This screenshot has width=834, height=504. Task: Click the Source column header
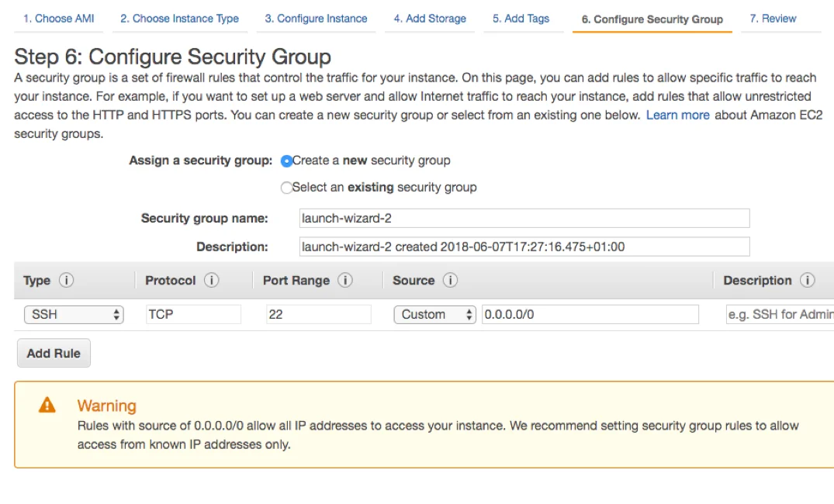point(414,281)
